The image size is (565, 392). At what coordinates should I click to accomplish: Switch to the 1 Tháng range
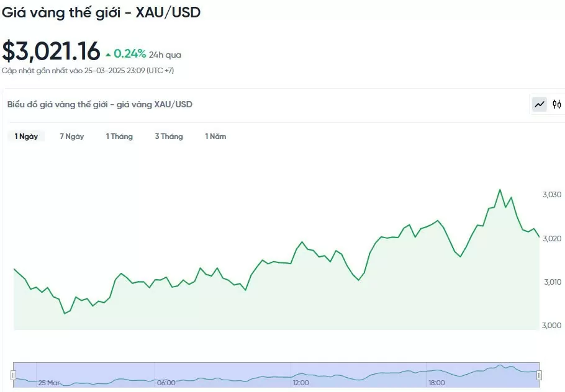[119, 136]
